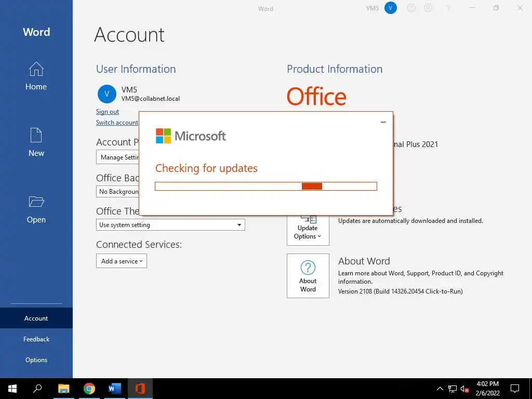Open the Office Theme dropdown

(170, 224)
